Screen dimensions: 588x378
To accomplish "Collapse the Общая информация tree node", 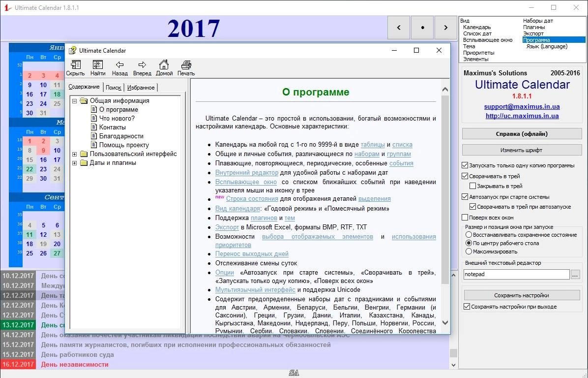I will (75, 100).
